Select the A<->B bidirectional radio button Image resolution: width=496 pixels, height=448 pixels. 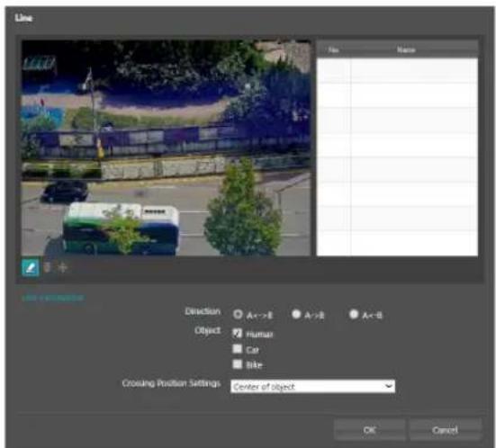coord(238,314)
